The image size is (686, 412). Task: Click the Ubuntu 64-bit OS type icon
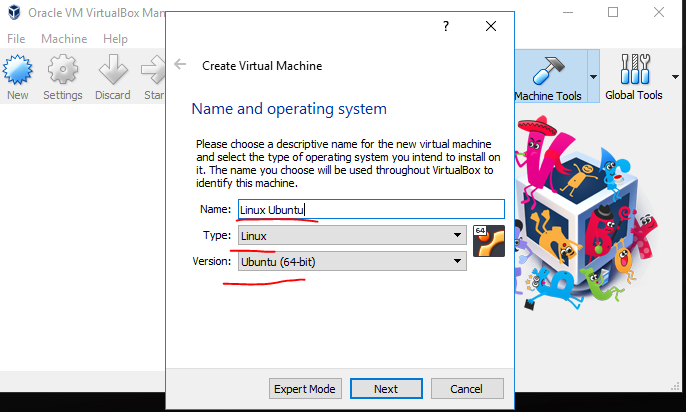[x=489, y=241]
